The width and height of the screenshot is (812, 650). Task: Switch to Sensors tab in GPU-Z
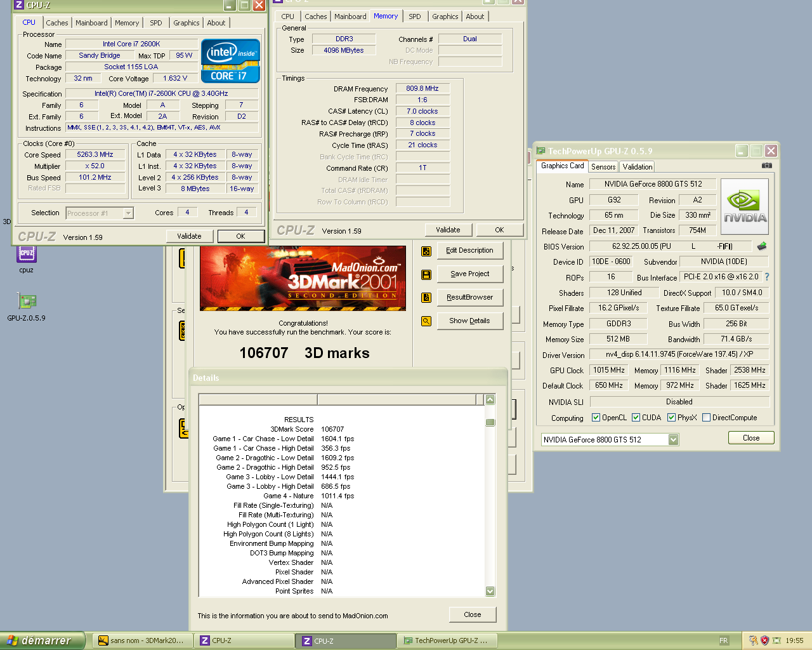pyautogui.click(x=603, y=167)
